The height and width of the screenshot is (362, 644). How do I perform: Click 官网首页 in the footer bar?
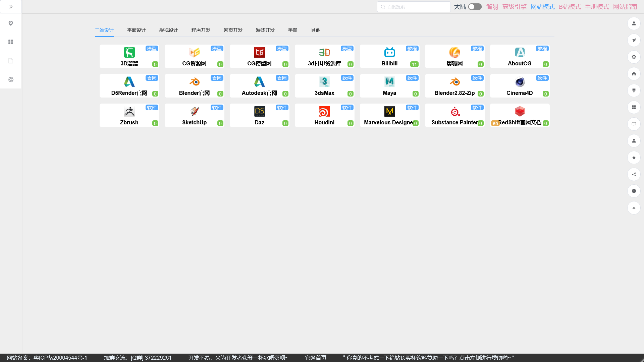[315, 358]
